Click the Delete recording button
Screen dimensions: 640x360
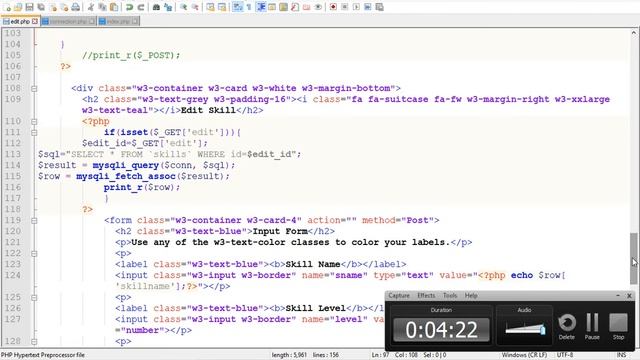pos(567,327)
